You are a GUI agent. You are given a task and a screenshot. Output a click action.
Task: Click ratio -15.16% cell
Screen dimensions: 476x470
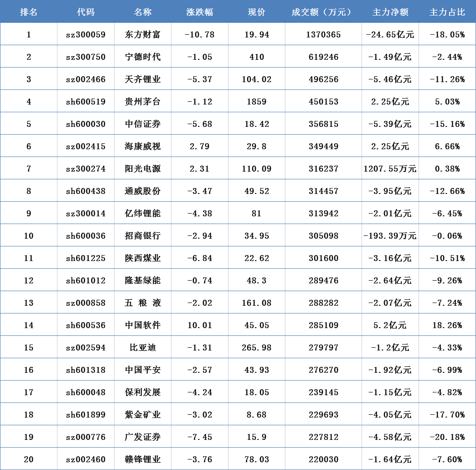click(x=447, y=124)
